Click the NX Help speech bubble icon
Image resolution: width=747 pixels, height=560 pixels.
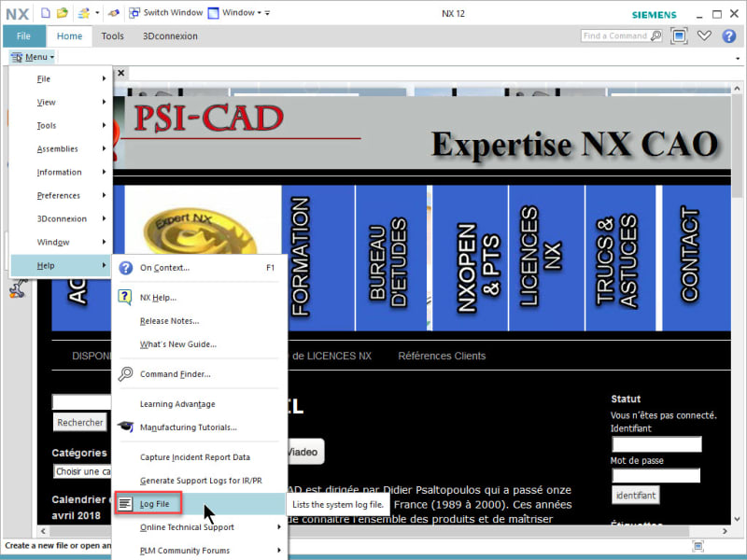[x=125, y=298]
